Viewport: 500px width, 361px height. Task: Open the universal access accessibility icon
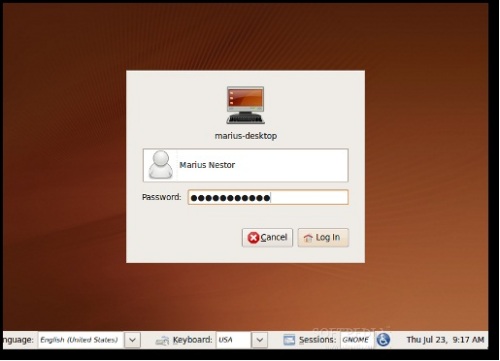pyautogui.click(x=383, y=340)
